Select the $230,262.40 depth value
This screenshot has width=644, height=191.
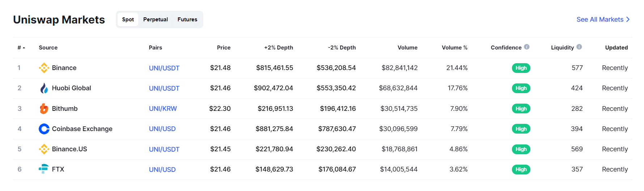(x=336, y=149)
